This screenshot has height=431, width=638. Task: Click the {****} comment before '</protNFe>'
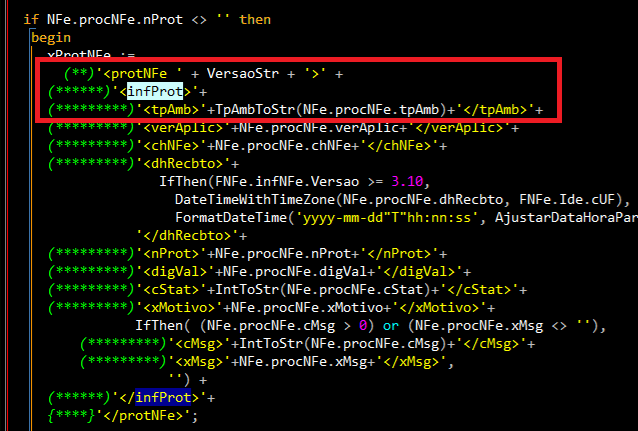click(x=71, y=414)
